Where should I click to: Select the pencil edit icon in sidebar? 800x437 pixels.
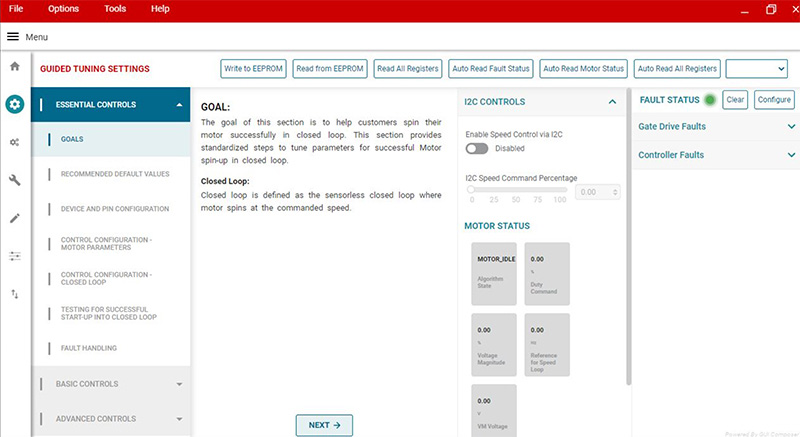(15, 218)
